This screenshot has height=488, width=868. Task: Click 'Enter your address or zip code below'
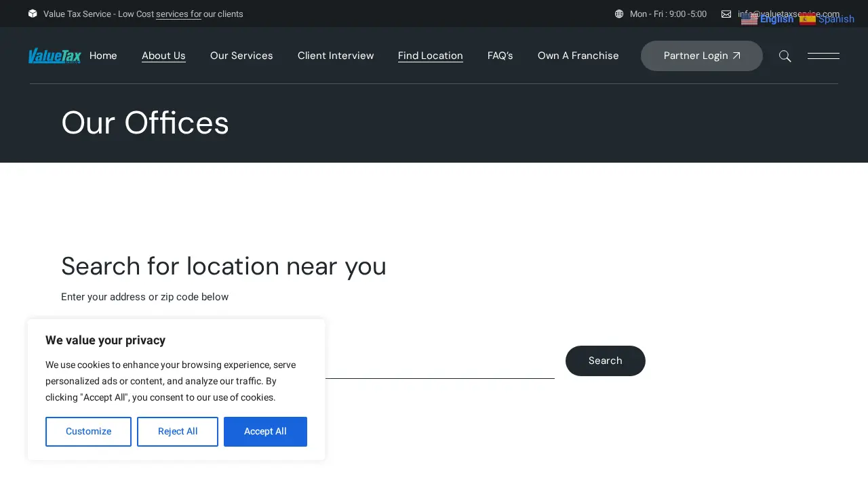(x=145, y=297)
